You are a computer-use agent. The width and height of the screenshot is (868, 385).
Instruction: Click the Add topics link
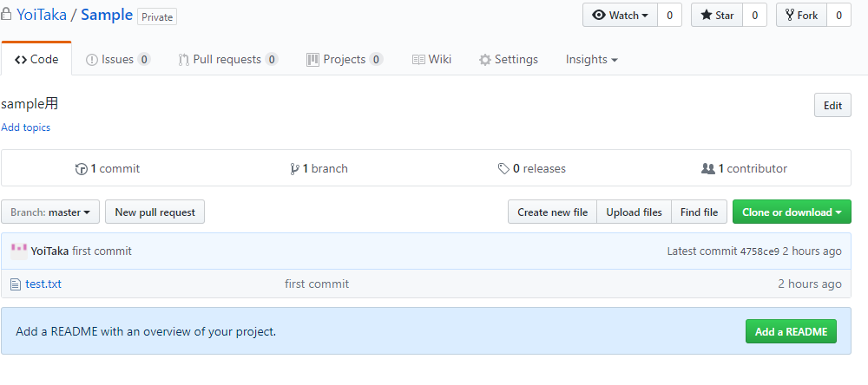(x=25, y=127)
